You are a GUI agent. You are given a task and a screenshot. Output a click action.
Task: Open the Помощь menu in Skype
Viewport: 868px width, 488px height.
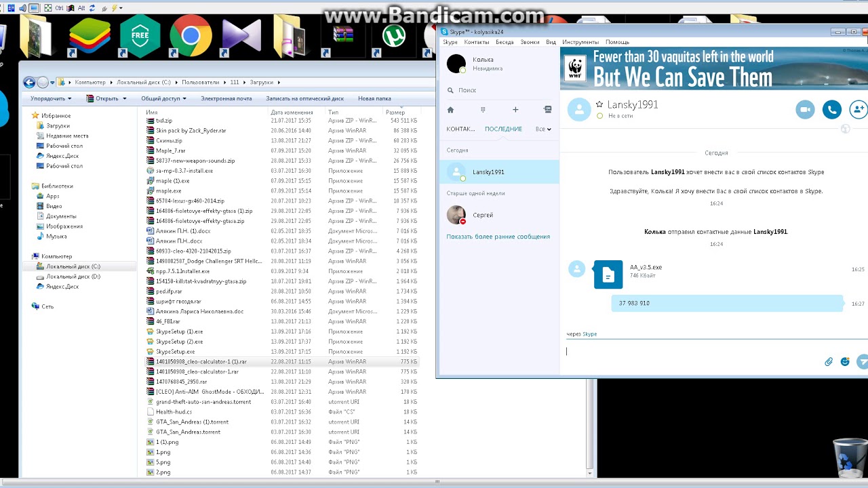pyautogui.click(x=617, y=42)
